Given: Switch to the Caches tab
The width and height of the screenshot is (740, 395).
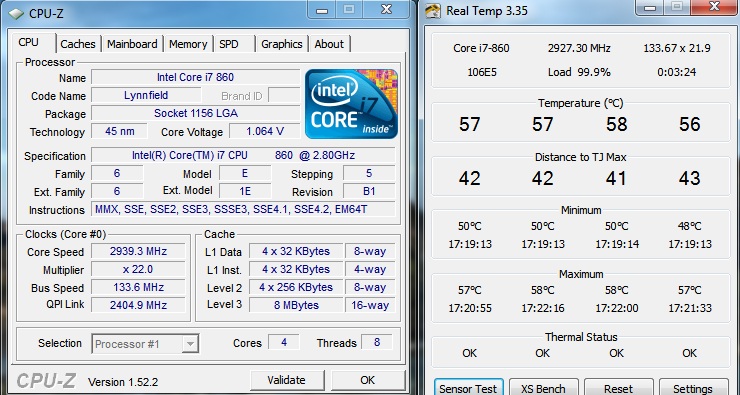Looking at the screenshot, I should [x=77, y=44].
